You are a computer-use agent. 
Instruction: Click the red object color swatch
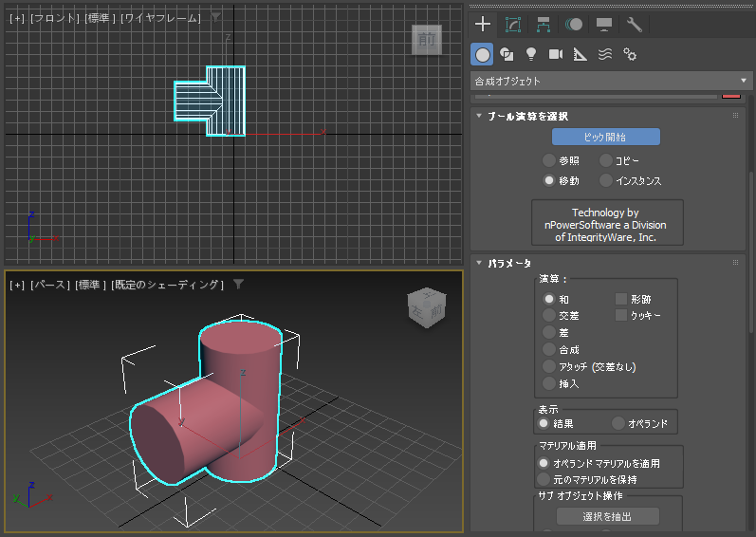click(x=731, y=96)
